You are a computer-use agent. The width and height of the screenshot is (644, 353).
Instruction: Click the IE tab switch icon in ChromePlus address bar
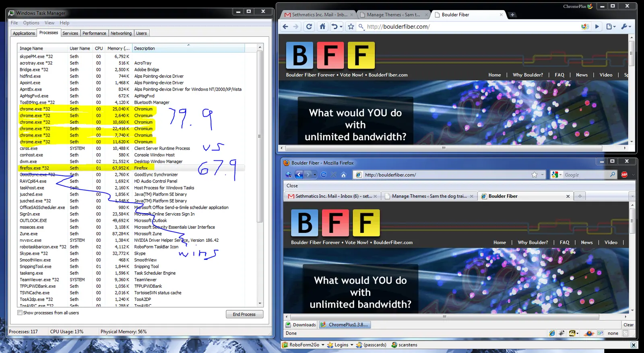(585, 27)
